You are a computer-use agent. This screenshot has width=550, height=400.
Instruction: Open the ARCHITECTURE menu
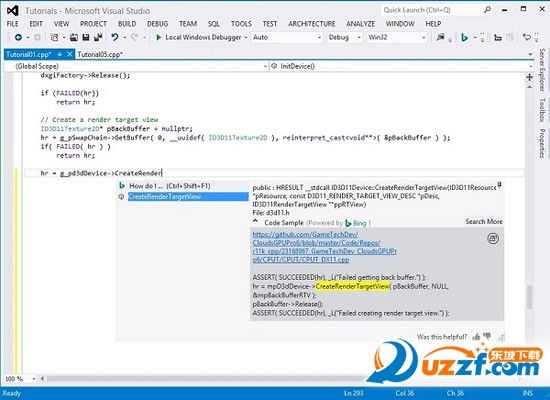coord(312,24)
